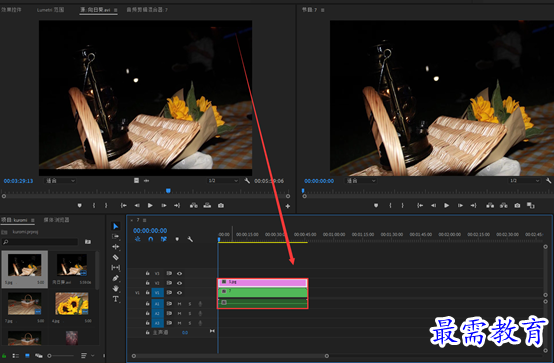Add a marker in the Program monitor
554x363 pixels.
[x=376, y=205]
